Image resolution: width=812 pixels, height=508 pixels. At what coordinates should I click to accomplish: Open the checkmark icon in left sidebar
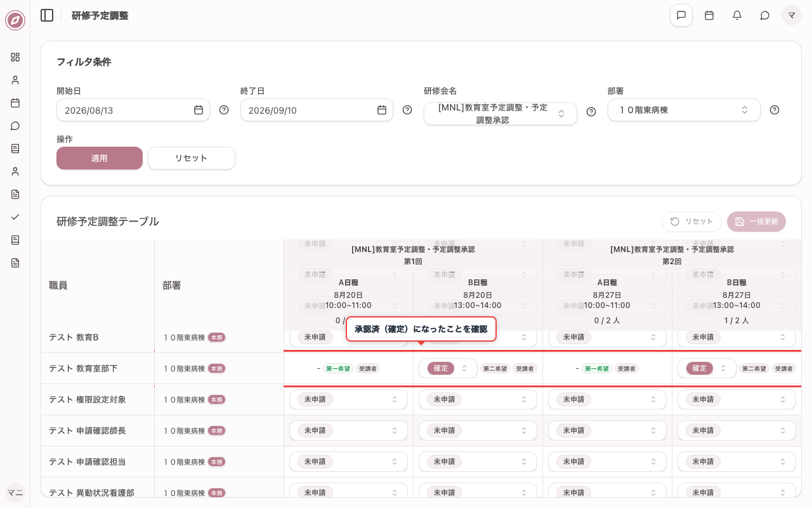coord(15,217)
